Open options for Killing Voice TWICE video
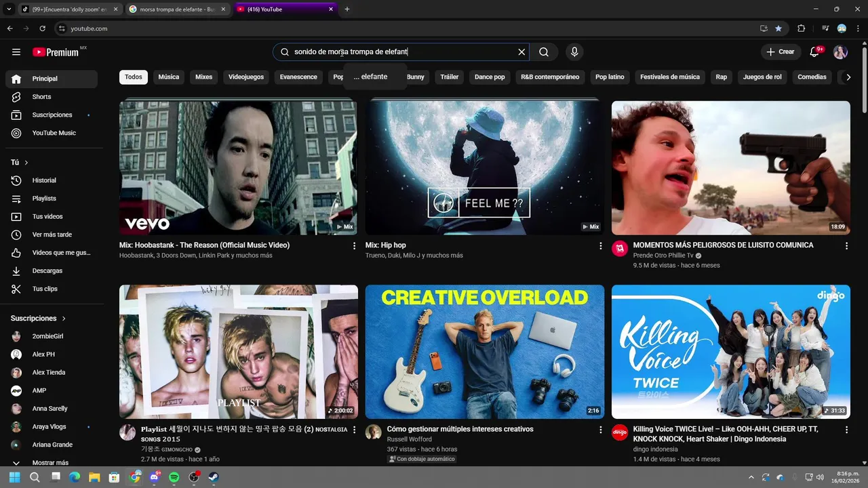This screenshot has width=868, height=488. tap(846, 430)
